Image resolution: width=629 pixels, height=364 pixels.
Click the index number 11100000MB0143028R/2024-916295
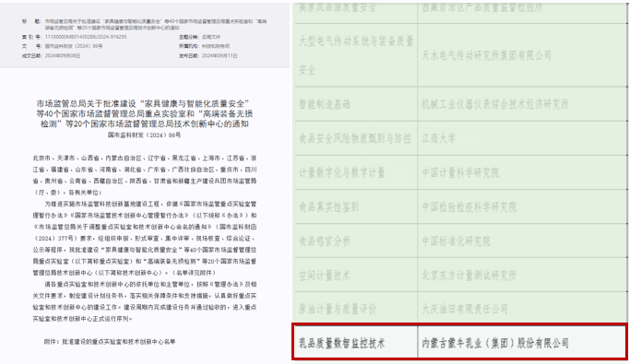86,37
